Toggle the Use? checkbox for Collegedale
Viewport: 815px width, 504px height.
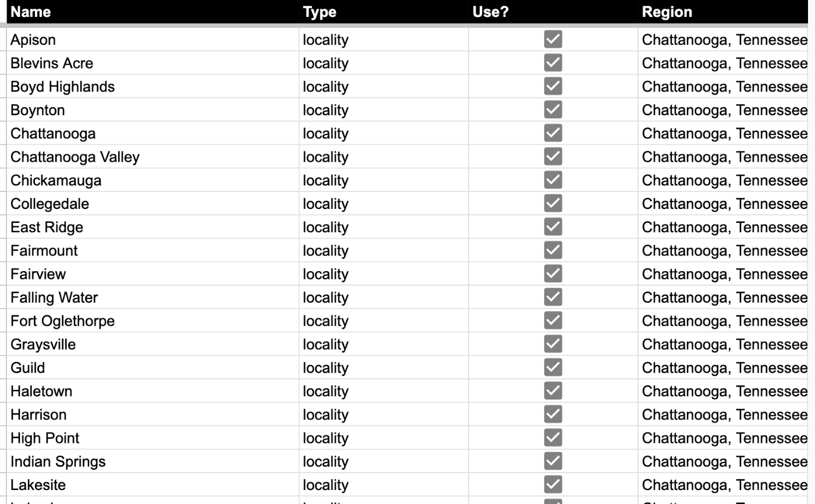tap(553, 203)
